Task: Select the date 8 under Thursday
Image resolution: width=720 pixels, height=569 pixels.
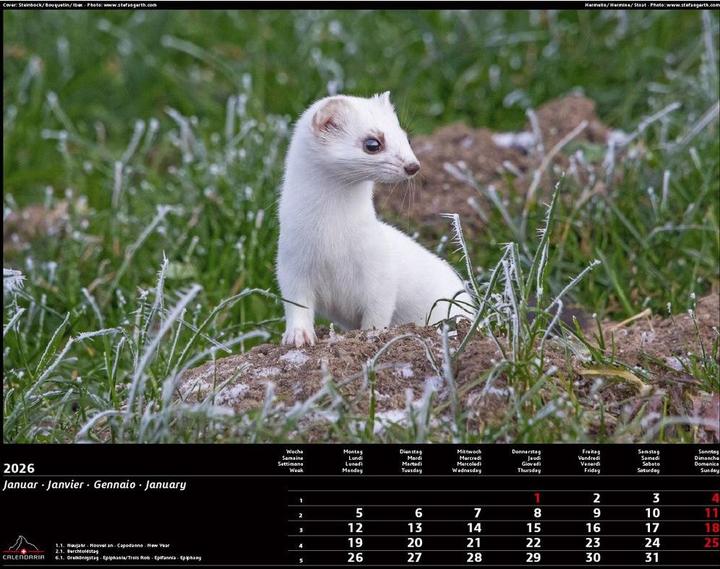Action: (537, 513)
